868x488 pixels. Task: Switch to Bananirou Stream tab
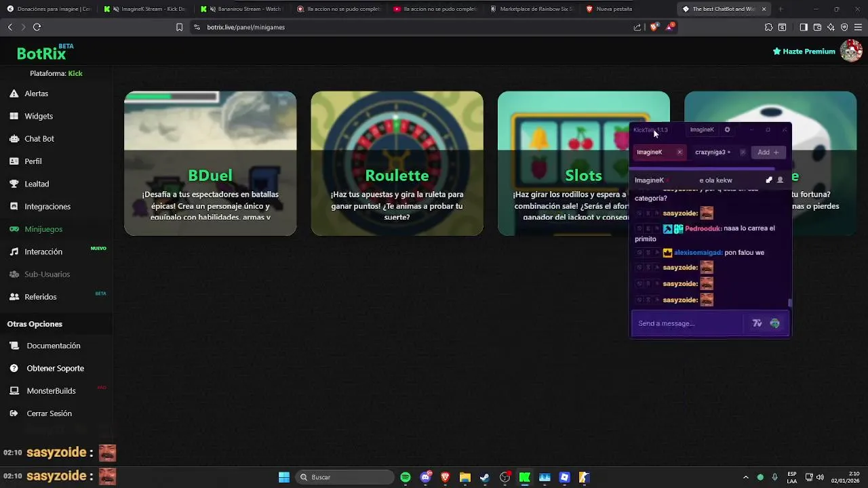[241, 9]
